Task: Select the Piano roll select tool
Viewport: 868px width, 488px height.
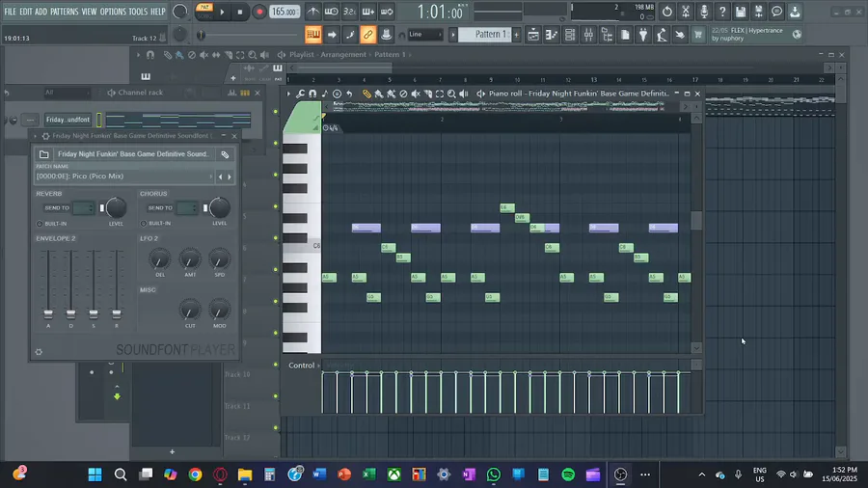Action: point(440,95)
